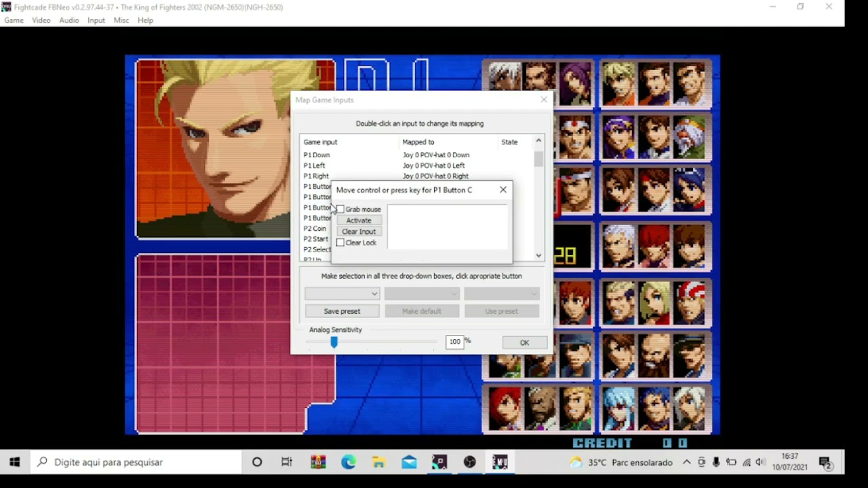Switch to Fightcade app in the taskbar

439,462
